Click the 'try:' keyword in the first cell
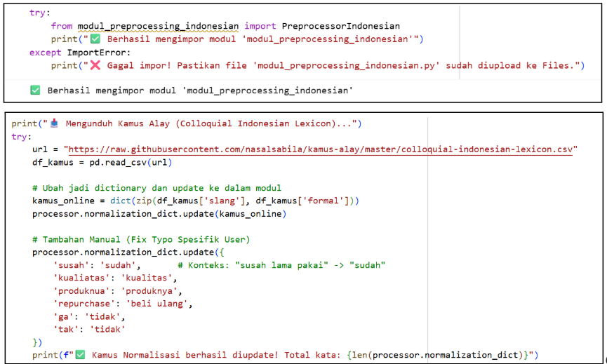This screenshot has width=607, height=364. (40, 13)
